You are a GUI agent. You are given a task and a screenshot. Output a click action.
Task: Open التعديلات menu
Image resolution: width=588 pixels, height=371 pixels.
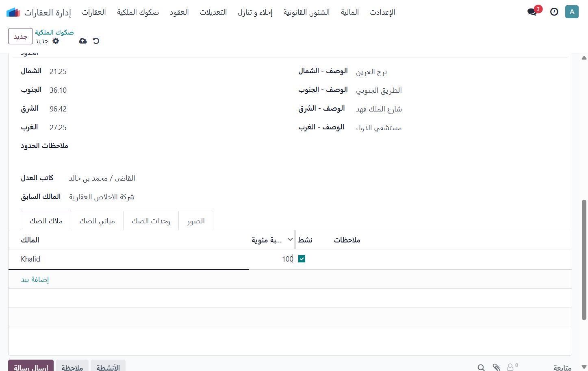213,12
